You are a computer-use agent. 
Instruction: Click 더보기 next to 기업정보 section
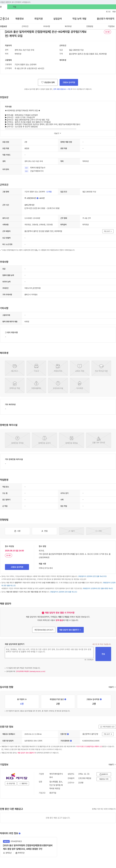(x=112, y=765)
